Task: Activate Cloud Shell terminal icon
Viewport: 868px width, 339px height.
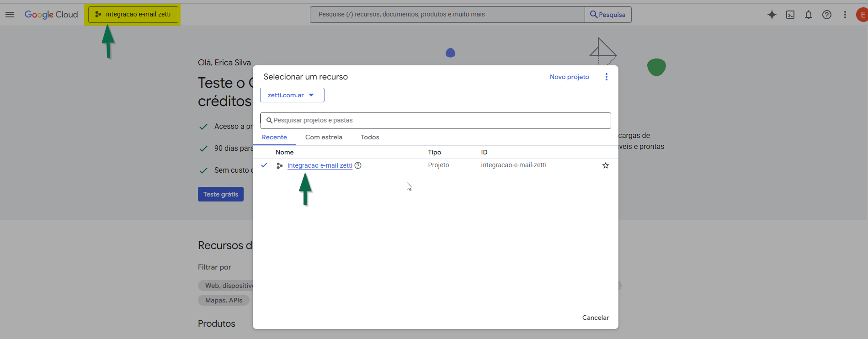Action: coord(790,15)
